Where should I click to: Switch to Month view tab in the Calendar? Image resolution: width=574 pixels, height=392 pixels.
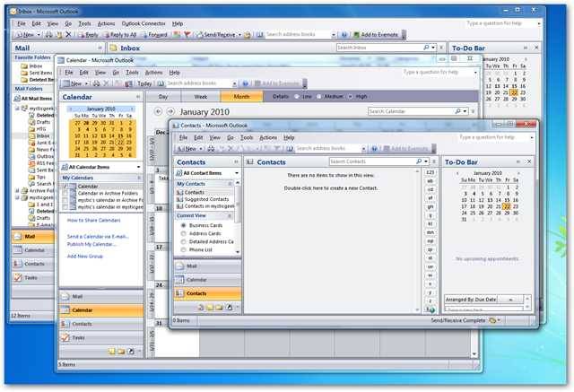[x=241, y=97]
